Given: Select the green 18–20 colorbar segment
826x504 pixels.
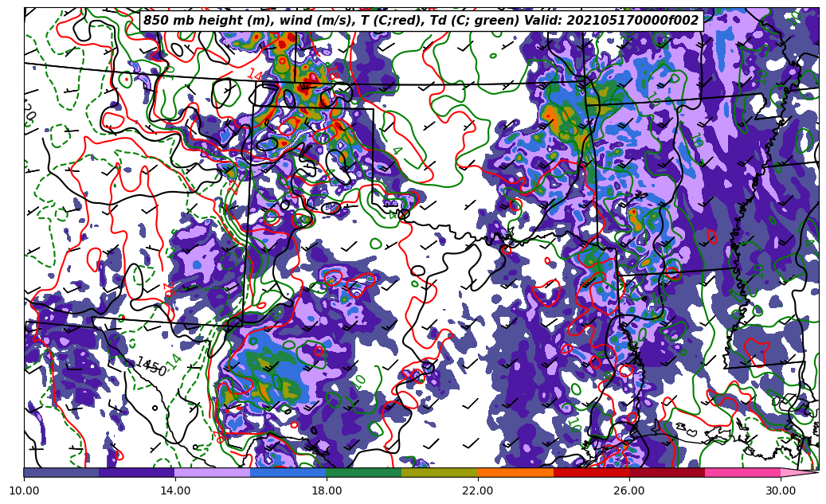Looking at the screenshot, I should pyautogui.click(x=364, y=472).
